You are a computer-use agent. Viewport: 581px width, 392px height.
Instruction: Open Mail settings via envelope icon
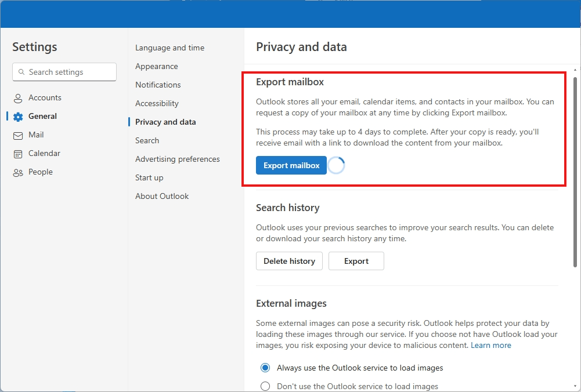[19, 135]
